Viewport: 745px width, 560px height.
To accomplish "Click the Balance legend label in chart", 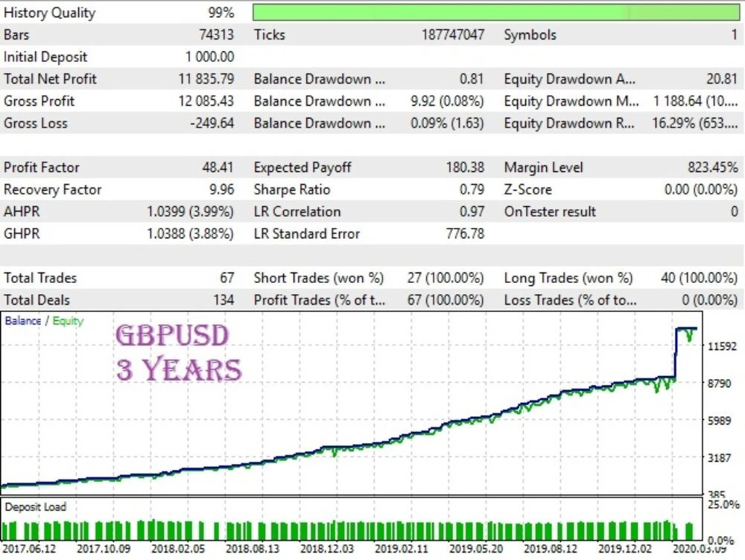I will 23,321.
